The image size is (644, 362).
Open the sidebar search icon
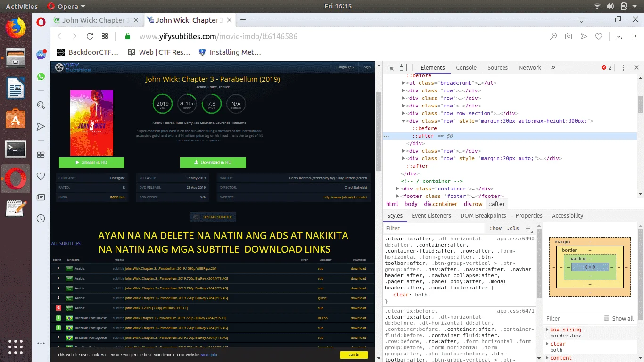click(41, 105)
